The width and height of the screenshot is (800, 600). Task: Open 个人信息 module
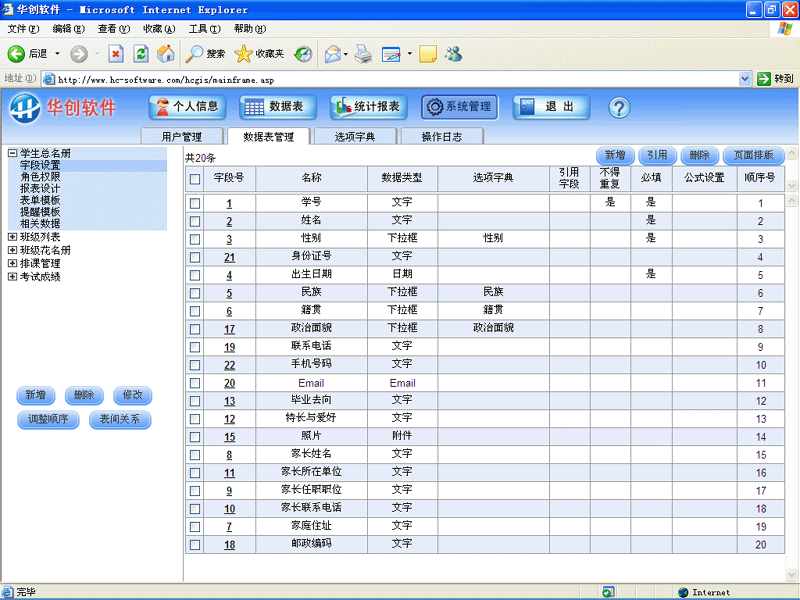(x=187, y=107)
